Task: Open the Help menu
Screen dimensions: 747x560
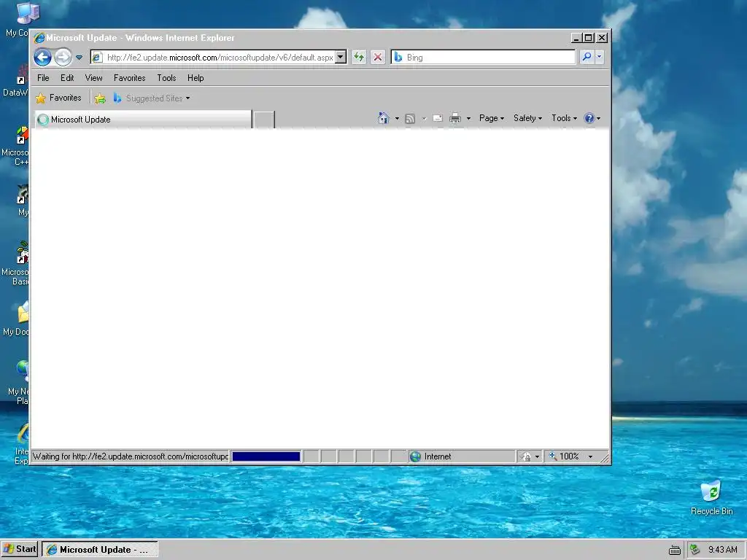Action: pos(196,77)
